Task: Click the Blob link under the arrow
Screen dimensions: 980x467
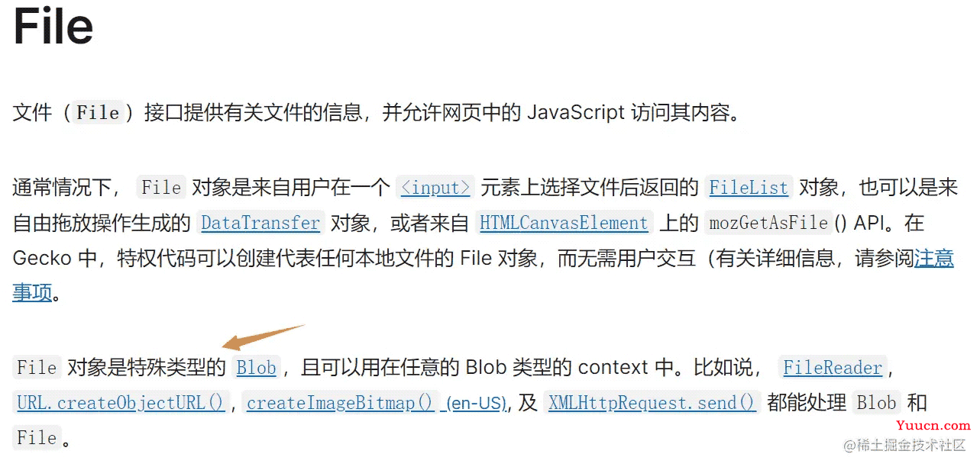Action: pyautogui.click(x=256, y=368)
